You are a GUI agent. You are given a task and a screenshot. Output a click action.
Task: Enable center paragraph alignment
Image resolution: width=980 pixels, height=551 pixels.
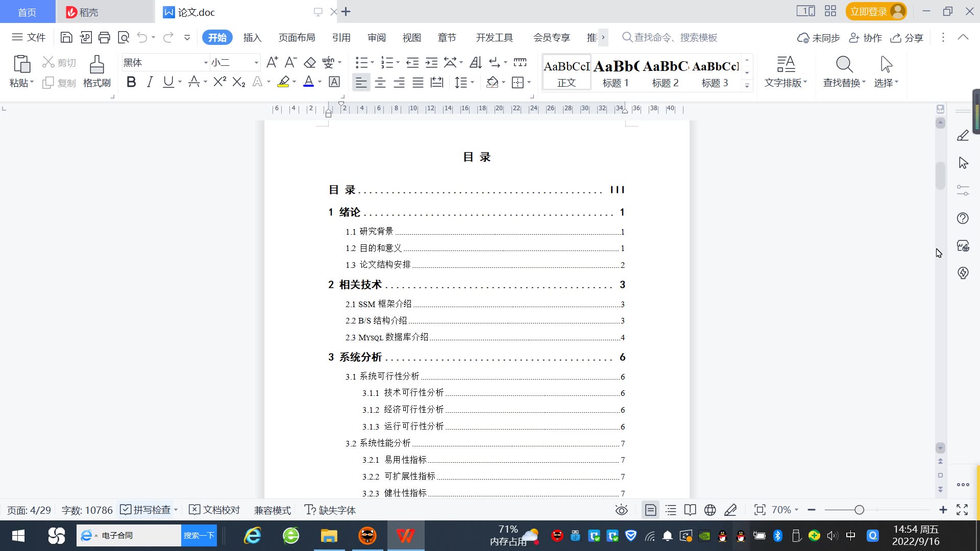point(380,82)
